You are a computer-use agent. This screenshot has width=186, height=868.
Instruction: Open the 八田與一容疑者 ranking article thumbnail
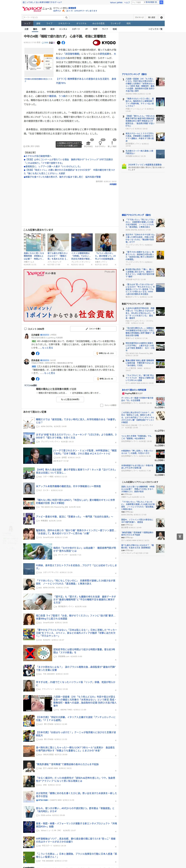(160, 82)
